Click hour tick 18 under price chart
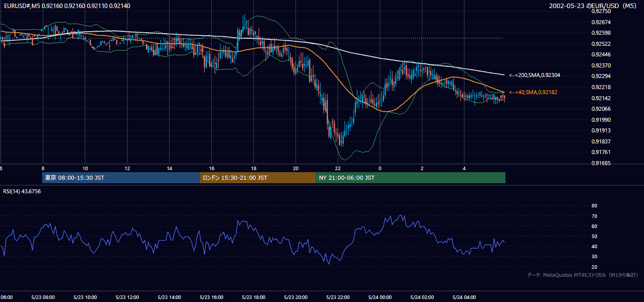This screenshot has height=302, width=644. (253, 168)
